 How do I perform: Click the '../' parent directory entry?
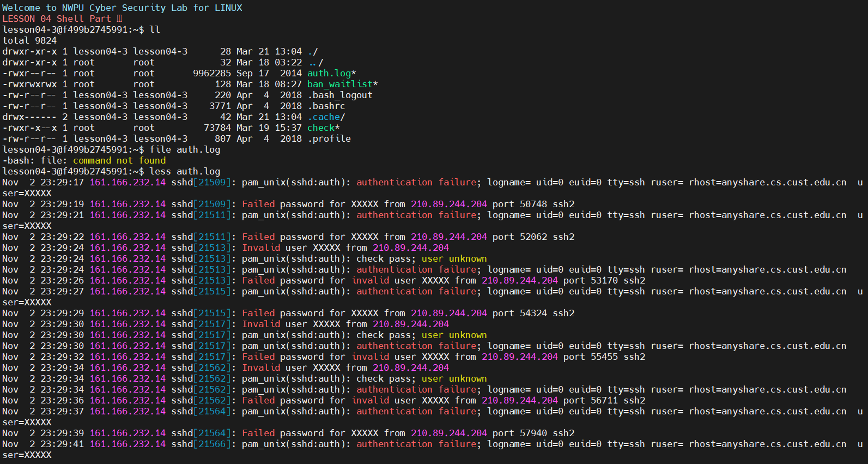pos(315,62)
